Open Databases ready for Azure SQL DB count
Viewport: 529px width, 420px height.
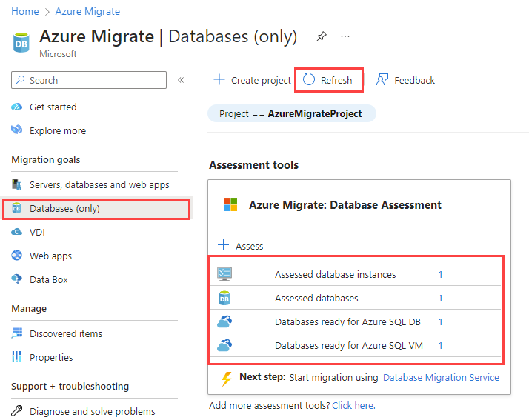coord(440,321)
